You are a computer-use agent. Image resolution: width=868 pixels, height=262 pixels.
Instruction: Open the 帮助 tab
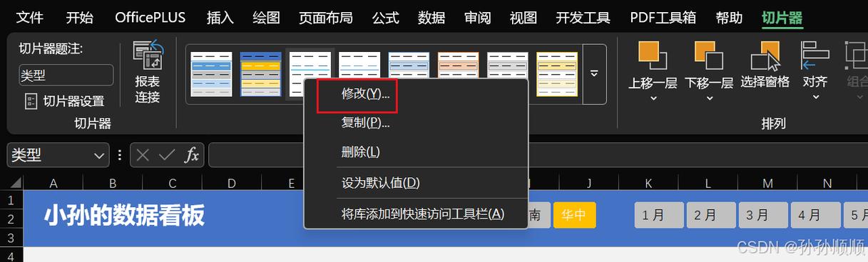(x=729, y=17)
